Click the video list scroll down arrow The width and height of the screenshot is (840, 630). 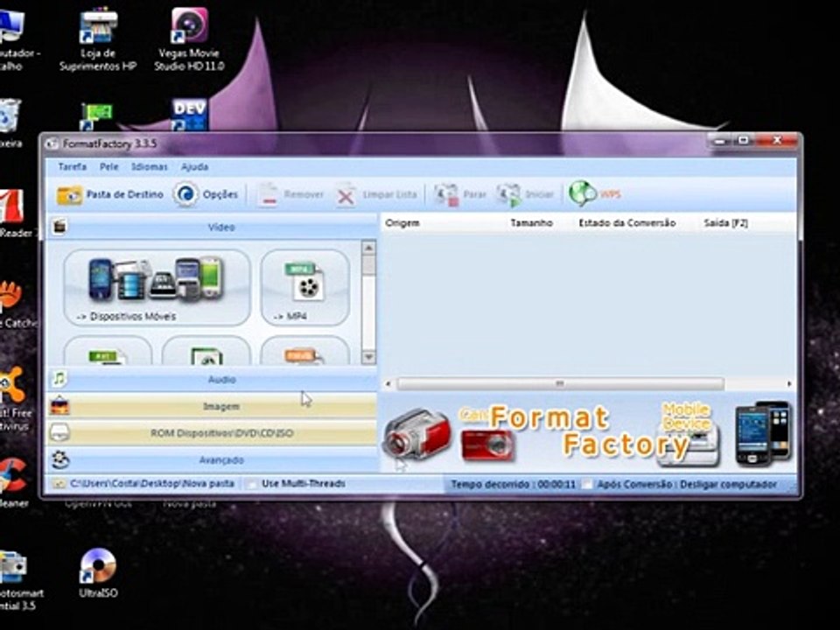click(368, 357)
